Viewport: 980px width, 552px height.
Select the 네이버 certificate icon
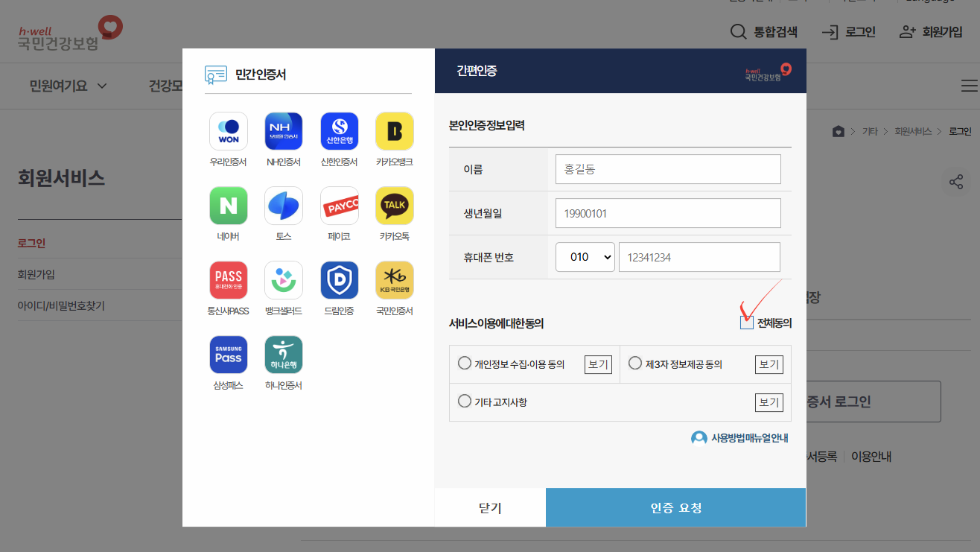[228, 206]
